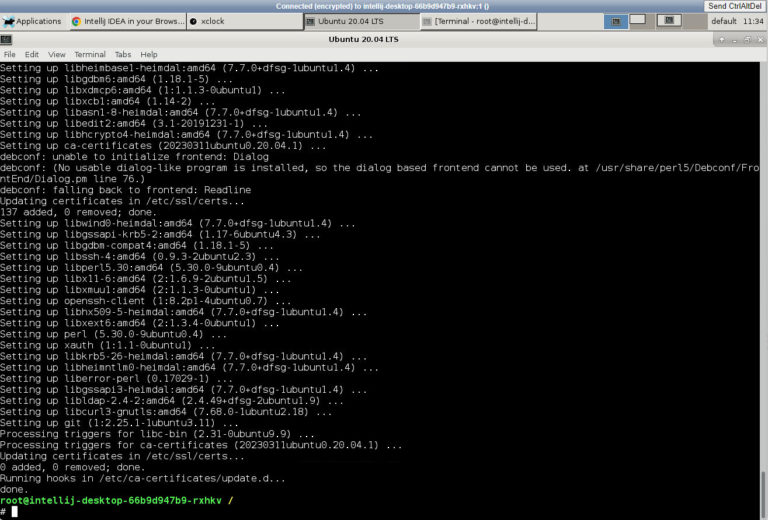Roll up the terminal window with the arrow button

click(721, 40)
